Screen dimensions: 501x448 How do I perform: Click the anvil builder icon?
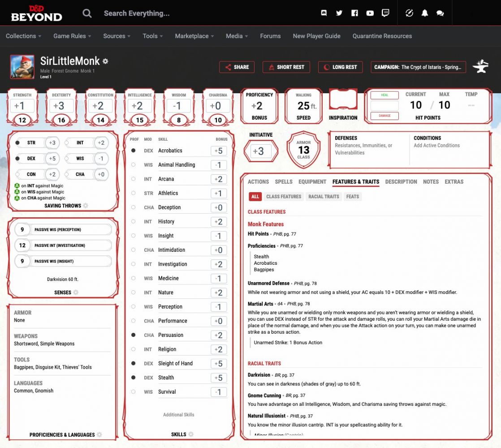click(x=481, y=67)
